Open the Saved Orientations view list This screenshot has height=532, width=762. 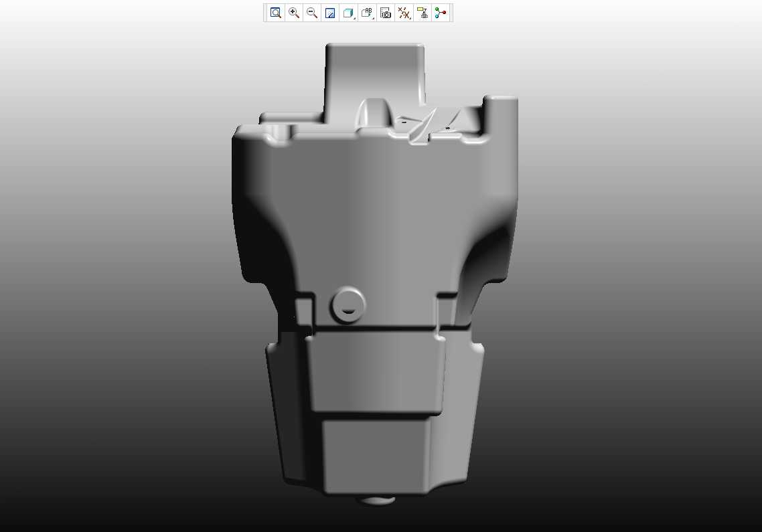click(x=367, y=13)
